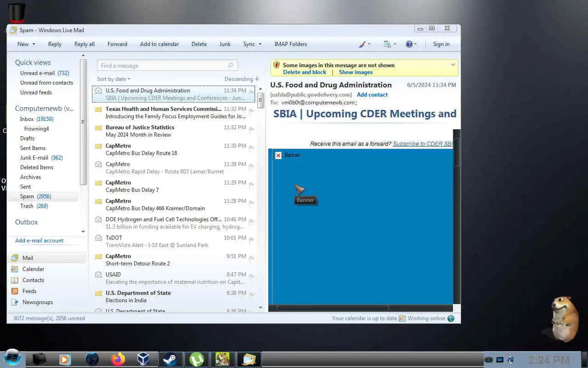The image size is (588, 368).
Task: Click Forward in the toolbar
Action: 117,44
